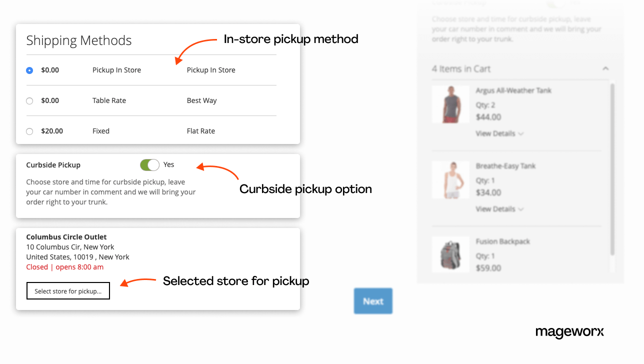Expand View Details for Breathe-Easy Tank
Screen dimensions: 644x364
pyautogui.click(x=499, y=209)
